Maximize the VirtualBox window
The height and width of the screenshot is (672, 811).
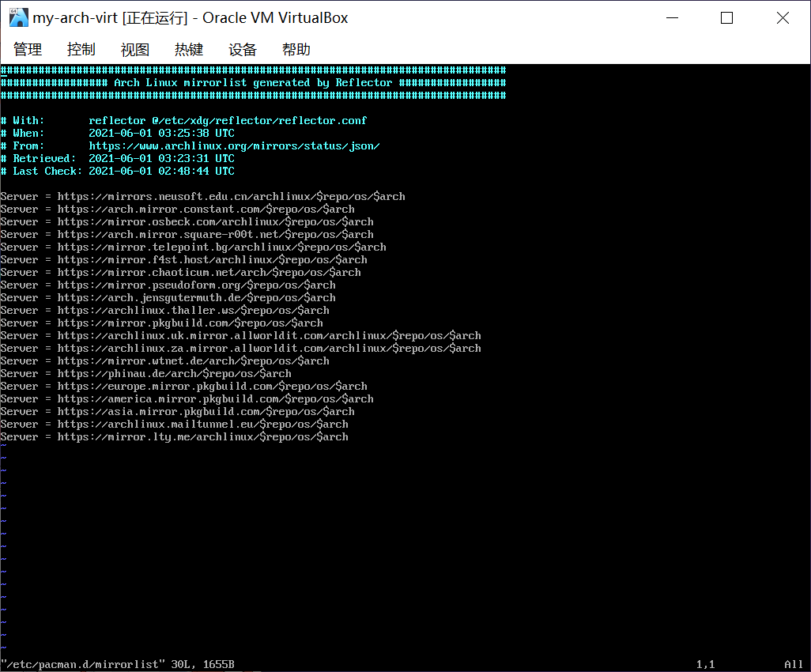(x=727, y=17)
